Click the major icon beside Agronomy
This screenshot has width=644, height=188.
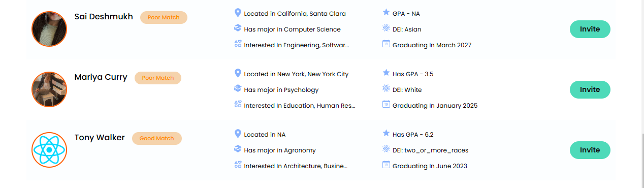pyautogui.click(x=238, y=149)
